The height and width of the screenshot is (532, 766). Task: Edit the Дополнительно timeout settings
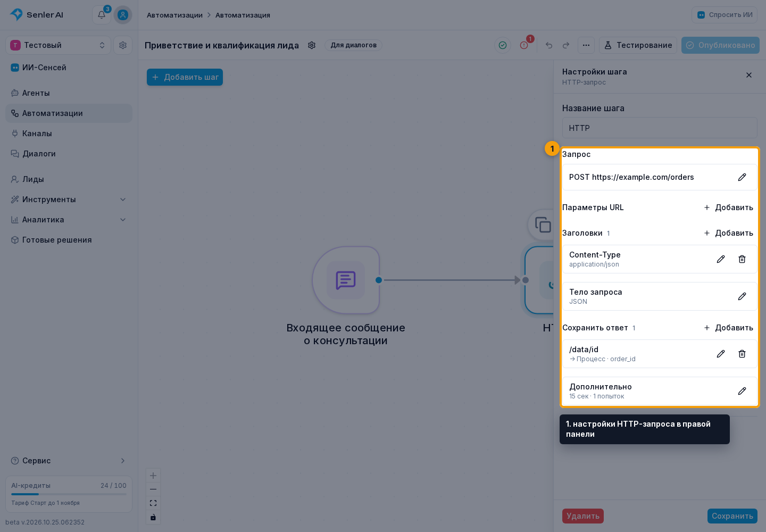pos(742,391)
